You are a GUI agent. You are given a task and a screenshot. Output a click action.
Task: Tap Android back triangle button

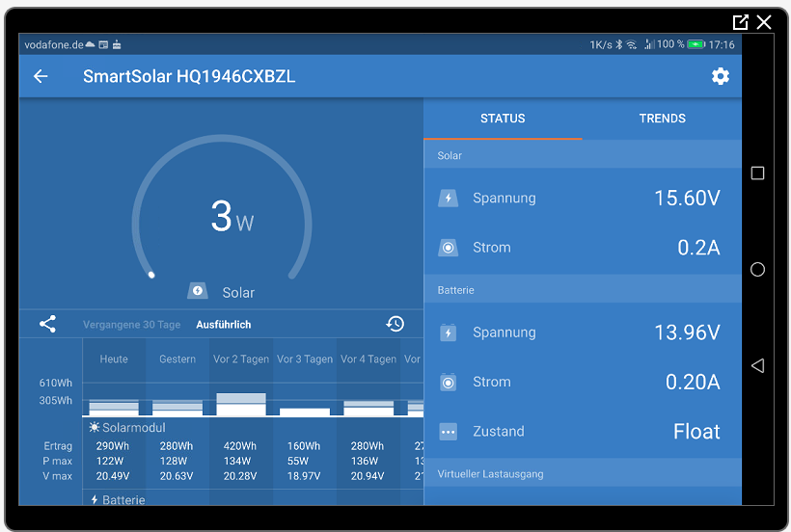pyautogui.click(x=757, y=366)
